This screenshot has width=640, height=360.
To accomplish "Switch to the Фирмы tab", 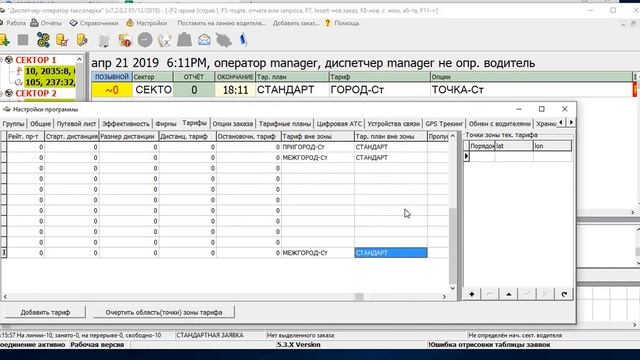I will pos(166,124).
